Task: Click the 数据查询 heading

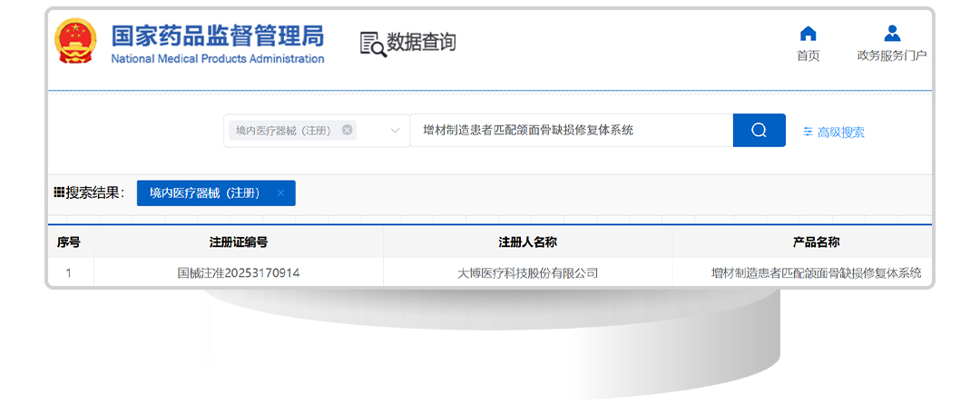Action: coord(421,43)
